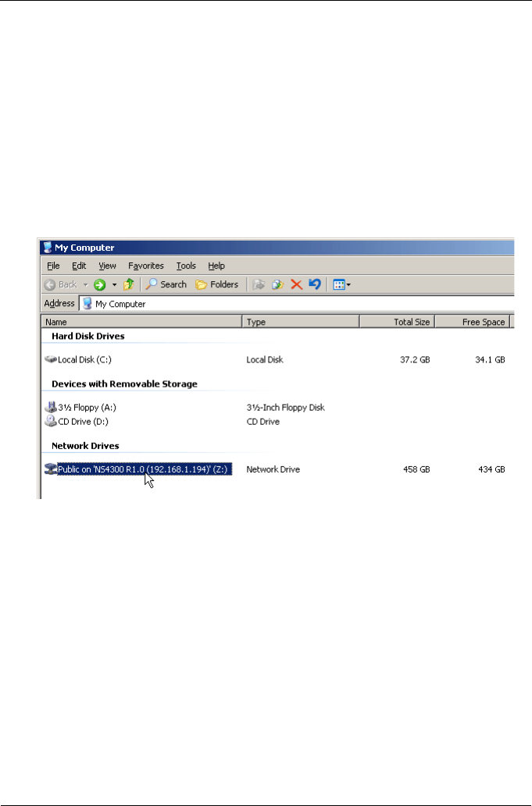Open the Edit menu

79,266
